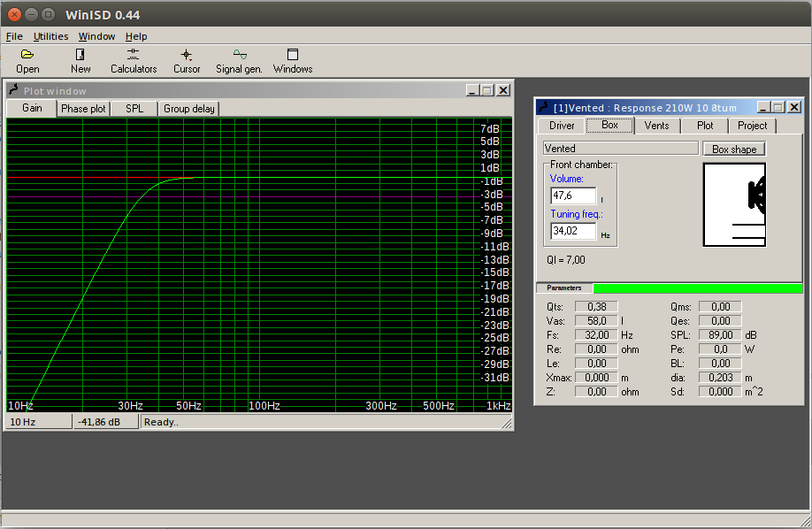Image resolution: width=812 pixels, height=529 pixels.
Task: Switch to the Gain plot tab
Action: tap(32, 108)
